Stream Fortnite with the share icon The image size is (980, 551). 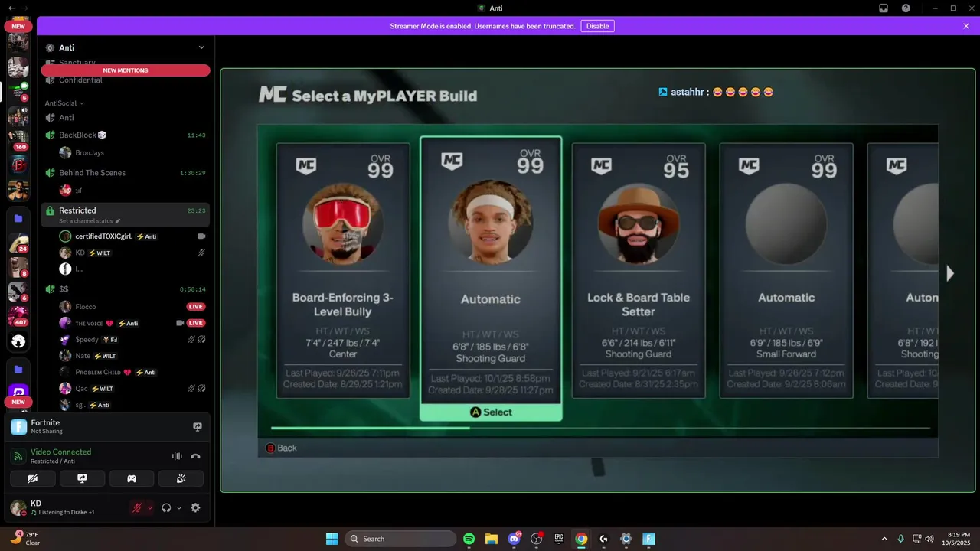(197, 427)
